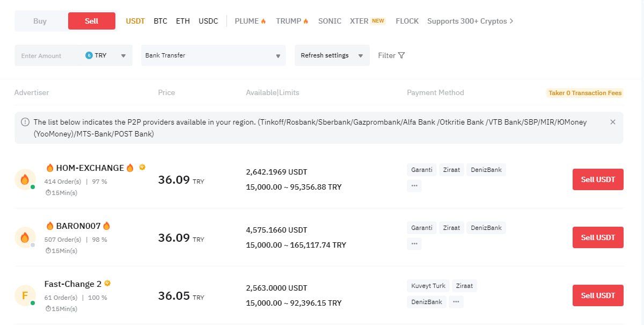Open Fast-Change 2 advertiser avatar
The height and width of the screenshot is (325, 644).
tap(25, 295)
